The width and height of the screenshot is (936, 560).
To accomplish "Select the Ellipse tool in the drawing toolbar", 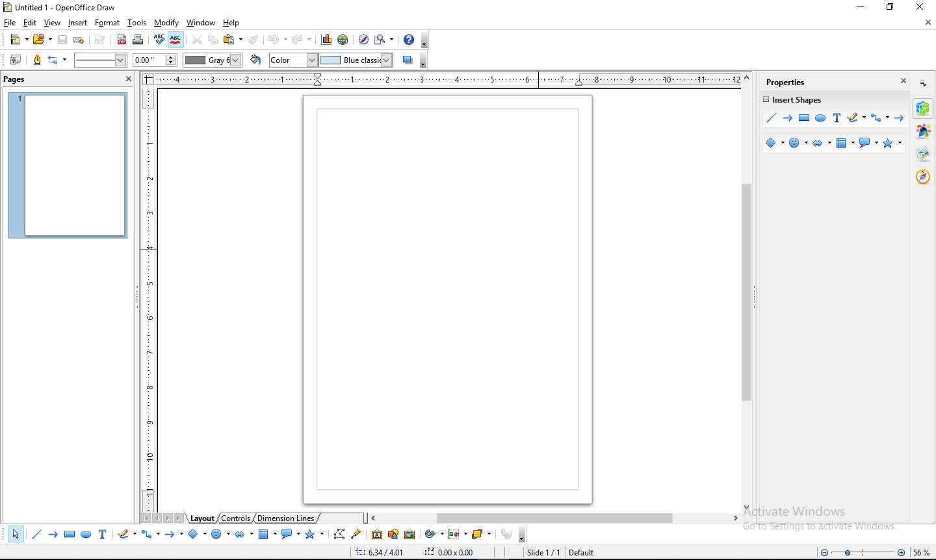I will 86,534.
